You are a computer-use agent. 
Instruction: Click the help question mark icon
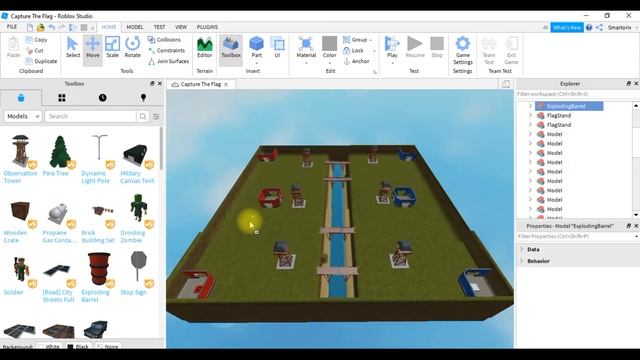coord(589,27)
